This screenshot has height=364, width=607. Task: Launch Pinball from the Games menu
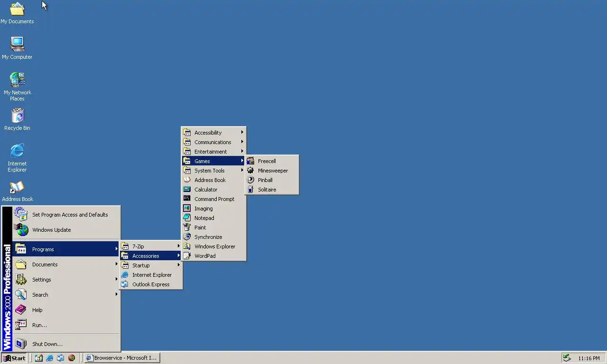(272, 180)
